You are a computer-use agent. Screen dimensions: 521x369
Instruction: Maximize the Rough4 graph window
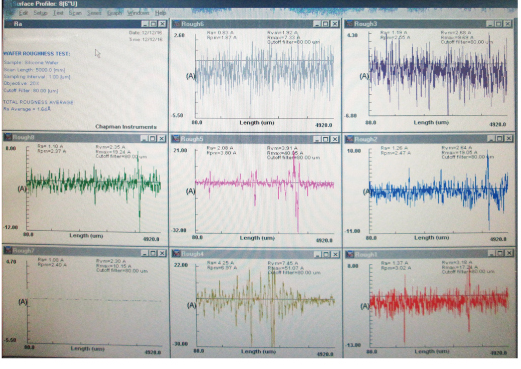click(x=326, y=255)
